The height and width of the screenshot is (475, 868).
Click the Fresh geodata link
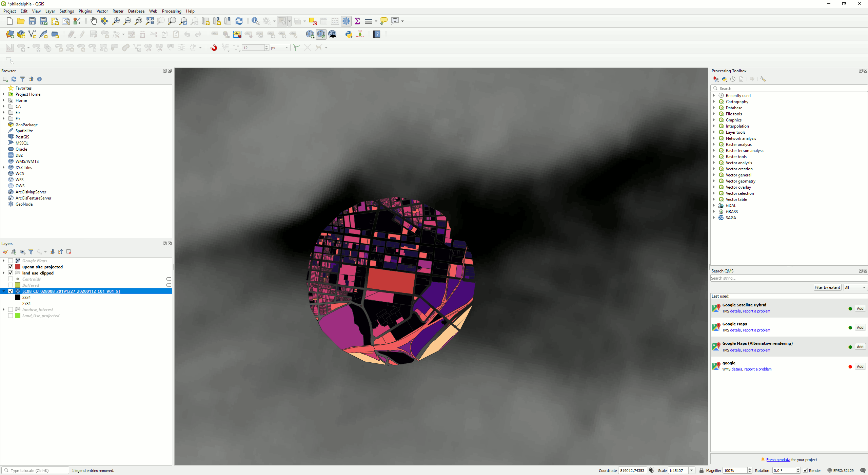pyautogui.click(x=778, y=460)
